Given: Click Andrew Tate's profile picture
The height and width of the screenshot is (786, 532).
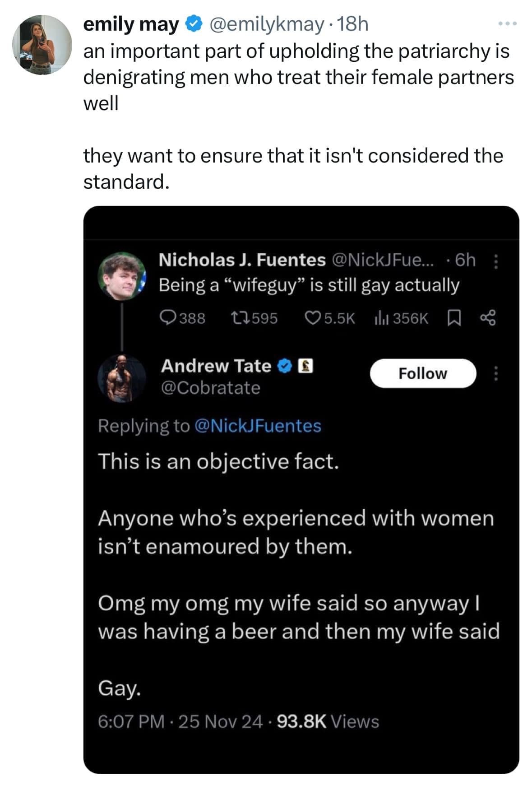Looking at the screenshot, I should pyautogui.click(x=122, y=378).
